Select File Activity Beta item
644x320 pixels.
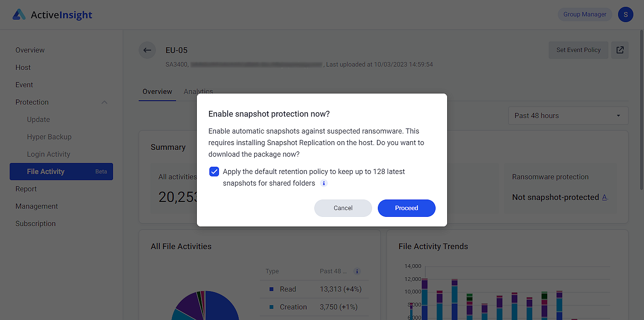click(x=61, y=172)
